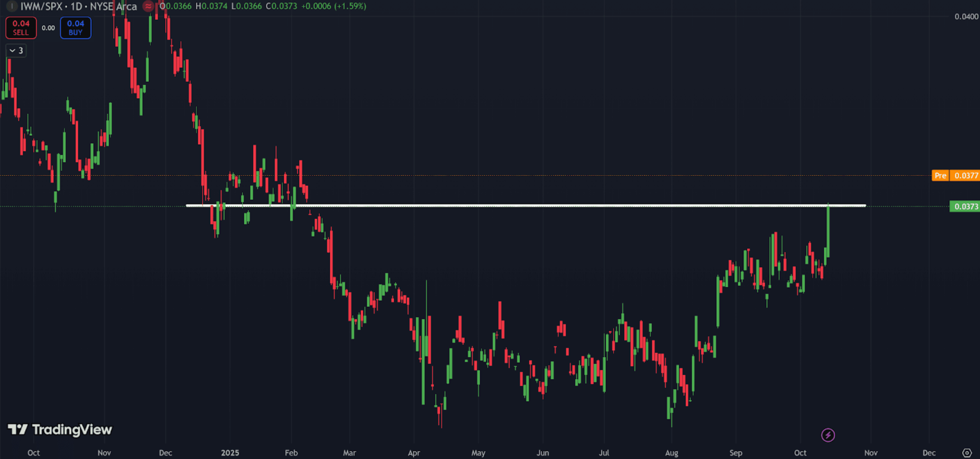The width and height of the screenshot is (980, 459).
Task: Click the red approximate-data warning icon
Action: (x=148, y=6)
